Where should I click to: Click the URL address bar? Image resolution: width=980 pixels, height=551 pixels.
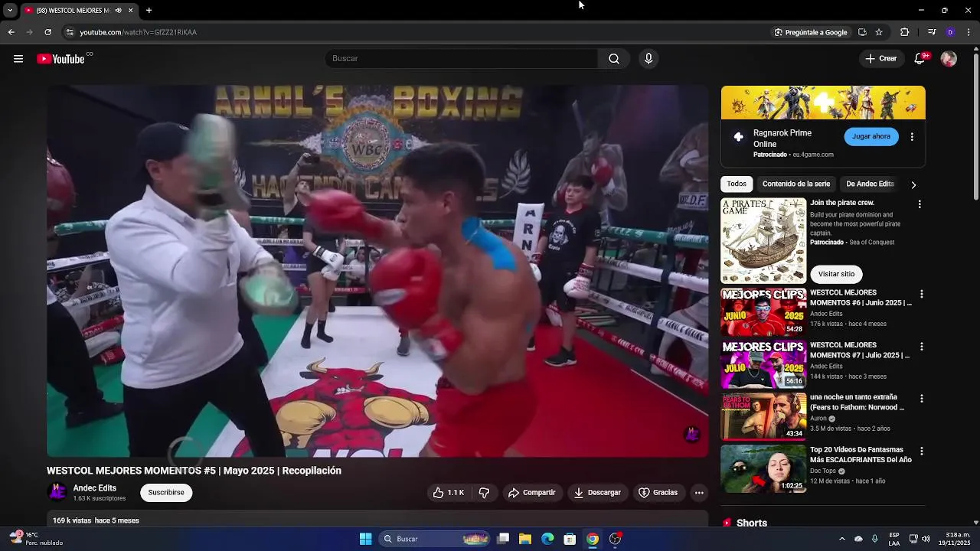[x=413, y=32]
